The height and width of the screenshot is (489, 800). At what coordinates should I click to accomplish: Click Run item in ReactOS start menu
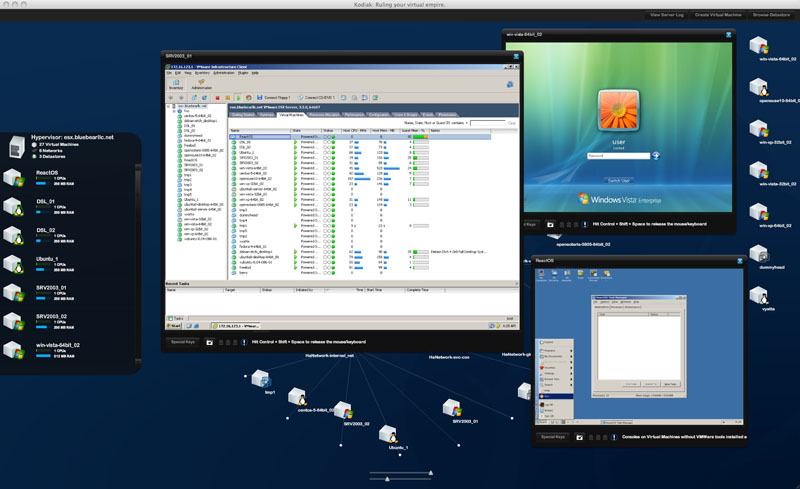coord(556,396)
